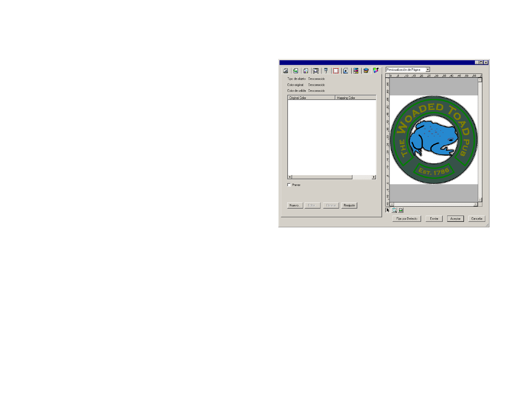Open the page with green arrow tab
Image resolution: width=532 pixels, height=411 pixels.
pos(296,71)
